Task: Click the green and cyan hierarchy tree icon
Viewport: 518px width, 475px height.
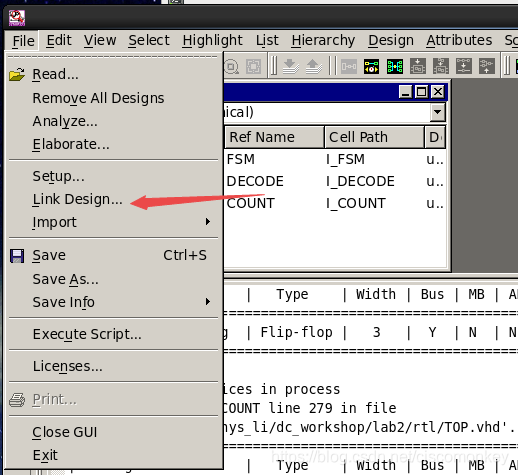Action: click(x=395, y=66)
